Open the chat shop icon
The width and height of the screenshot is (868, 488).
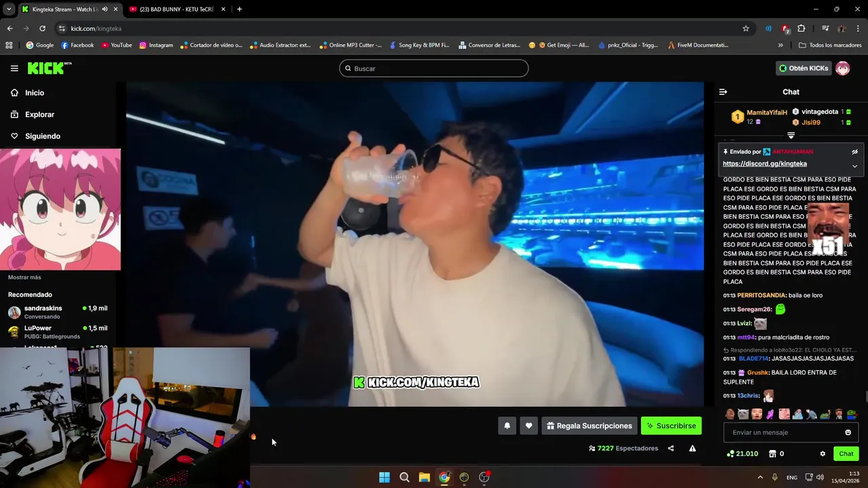click(x=772, y=453)
